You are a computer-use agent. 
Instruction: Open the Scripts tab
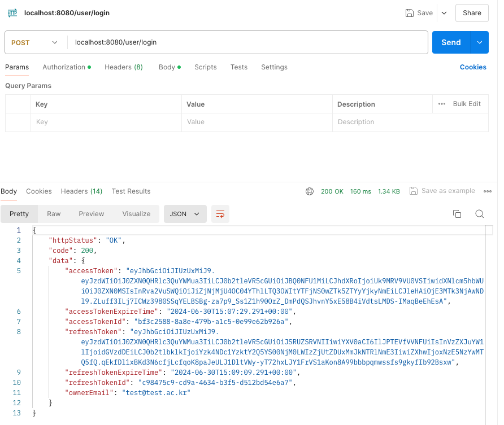tap(205, 67)
